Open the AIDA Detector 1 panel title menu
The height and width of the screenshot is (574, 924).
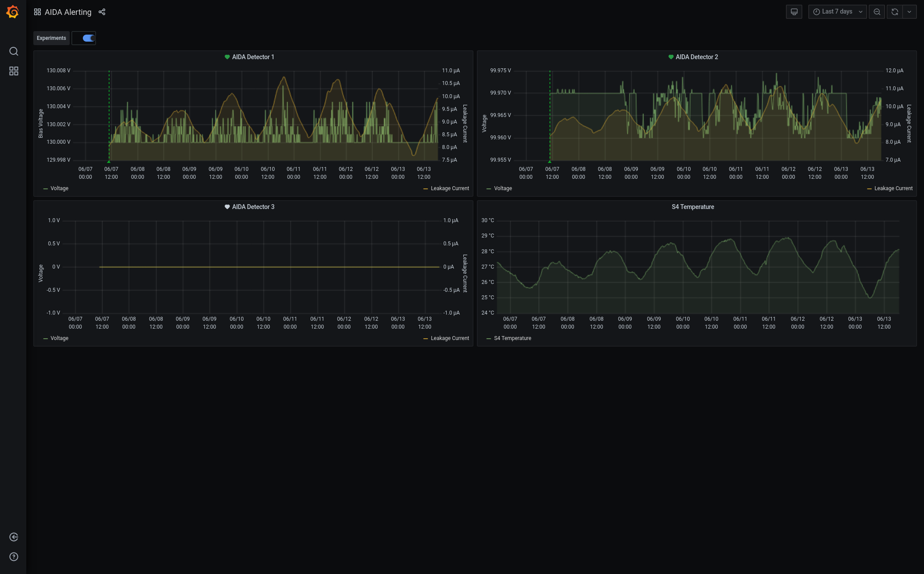point(253,57)
